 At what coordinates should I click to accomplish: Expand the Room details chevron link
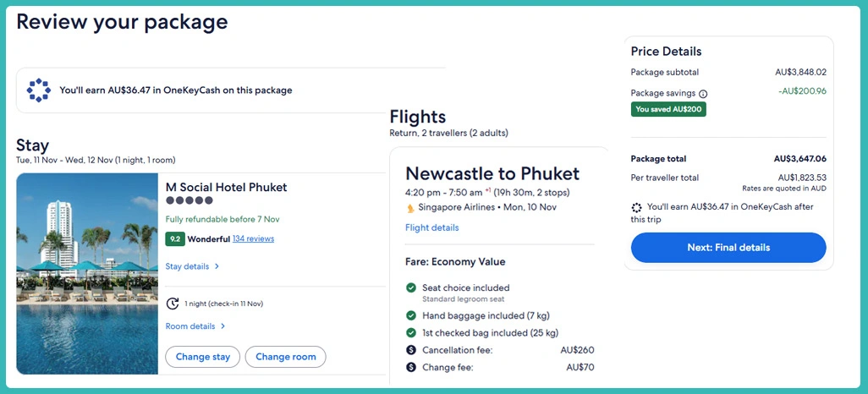[195, 326]
